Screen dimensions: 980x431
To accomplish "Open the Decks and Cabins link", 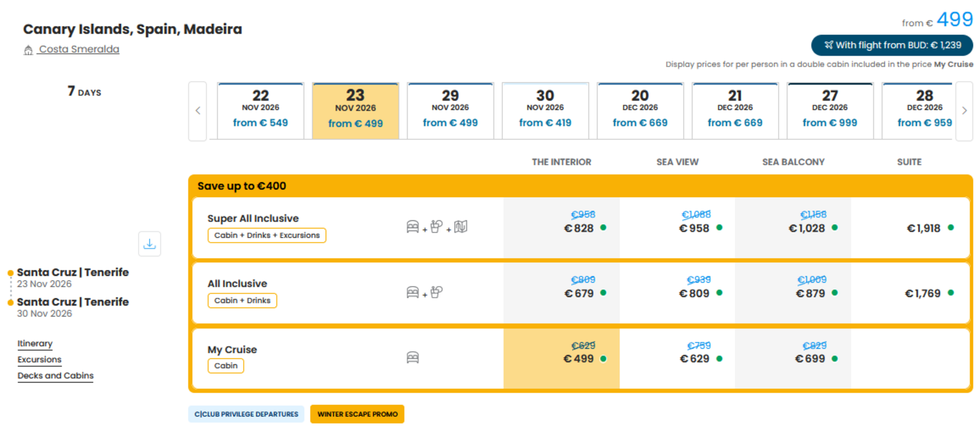I will tap(56, 376).
